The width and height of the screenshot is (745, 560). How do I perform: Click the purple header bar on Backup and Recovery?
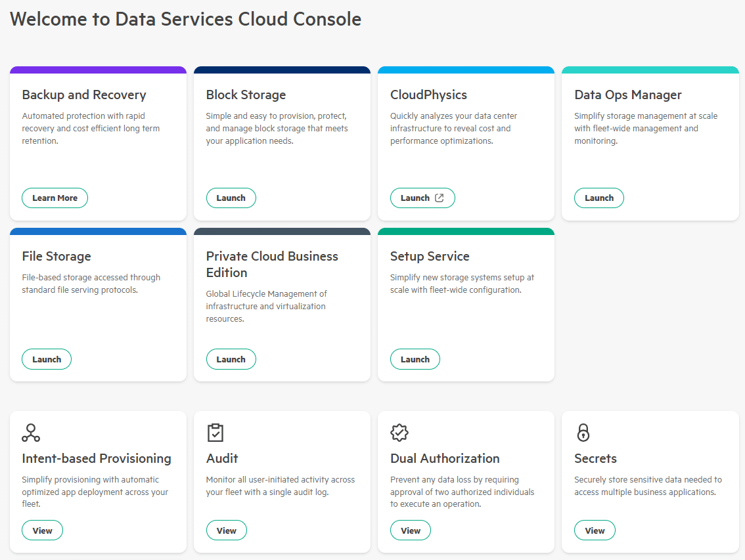coord(98,69)
